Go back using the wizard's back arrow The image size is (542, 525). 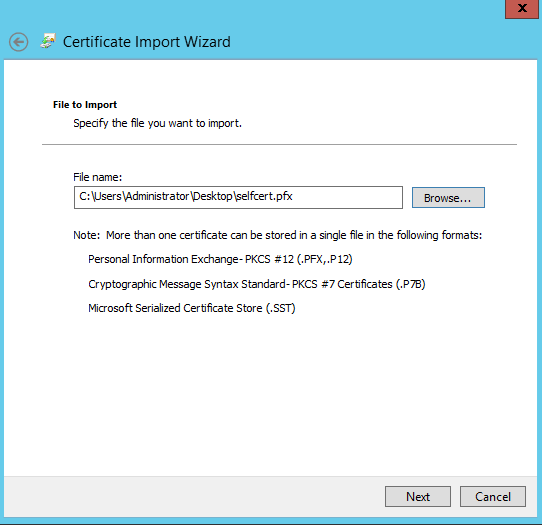click(18, 42)
